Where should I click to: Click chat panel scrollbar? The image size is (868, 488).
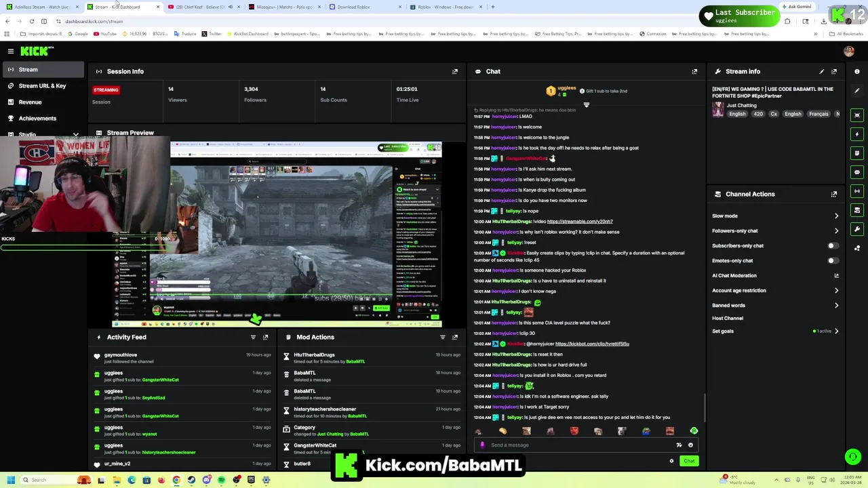pyautogui.click(x=704, y=407)
